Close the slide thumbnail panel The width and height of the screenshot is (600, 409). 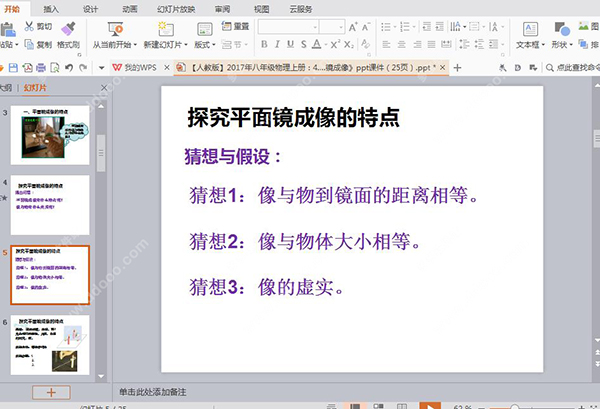[x=104, y=88]
